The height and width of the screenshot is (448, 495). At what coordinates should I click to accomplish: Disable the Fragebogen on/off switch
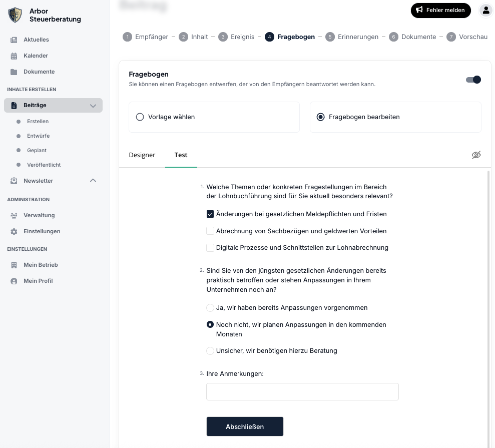tap(472, 79)
